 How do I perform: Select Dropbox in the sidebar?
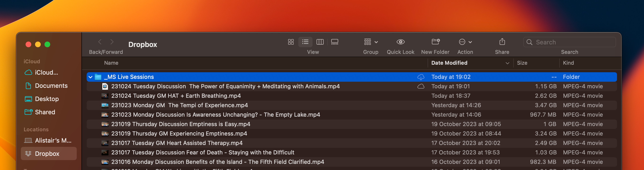click(49, 153)
